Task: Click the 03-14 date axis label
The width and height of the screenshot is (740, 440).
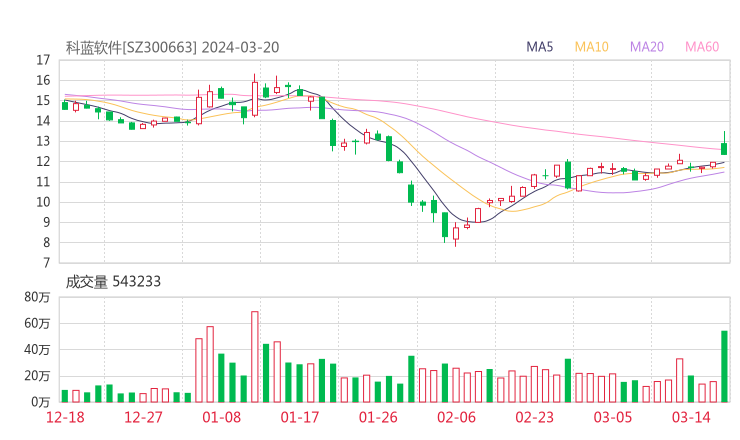Action: [691, 417]
